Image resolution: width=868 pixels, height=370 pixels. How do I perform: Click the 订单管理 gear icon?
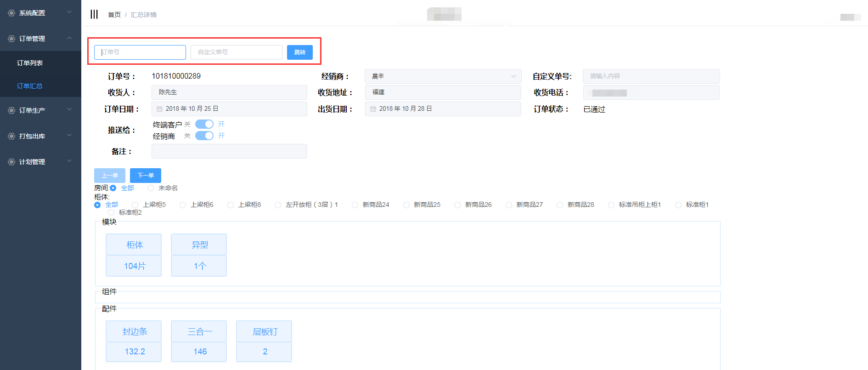coord(11,39)
